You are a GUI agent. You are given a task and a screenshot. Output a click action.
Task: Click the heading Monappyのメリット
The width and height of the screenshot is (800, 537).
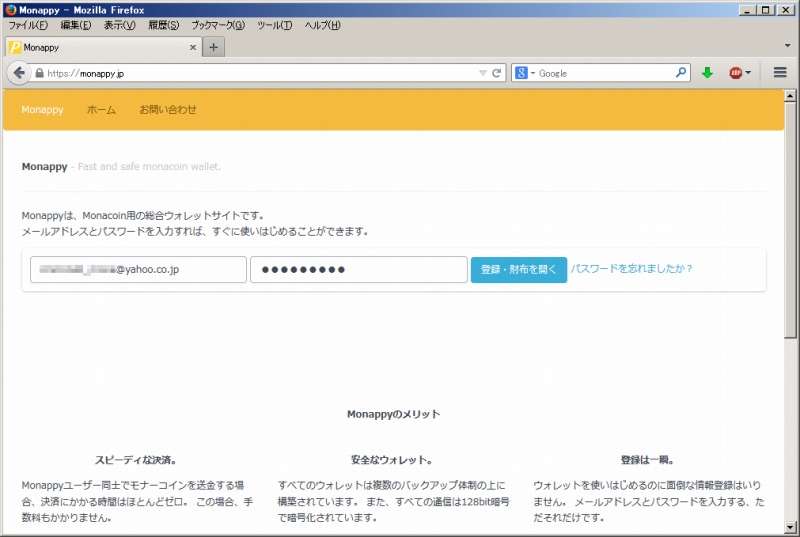pyautogui.click(x=393, y=414)
